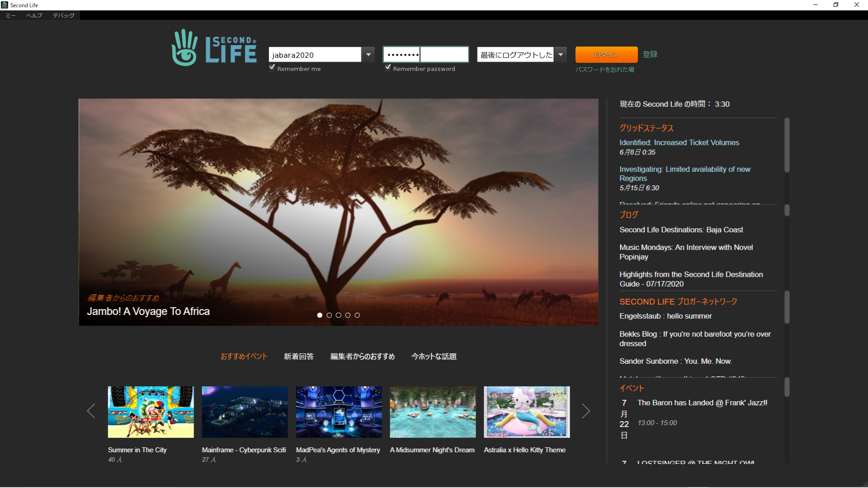Open Investigating: Limited availability of new Regions

(685, 174)
